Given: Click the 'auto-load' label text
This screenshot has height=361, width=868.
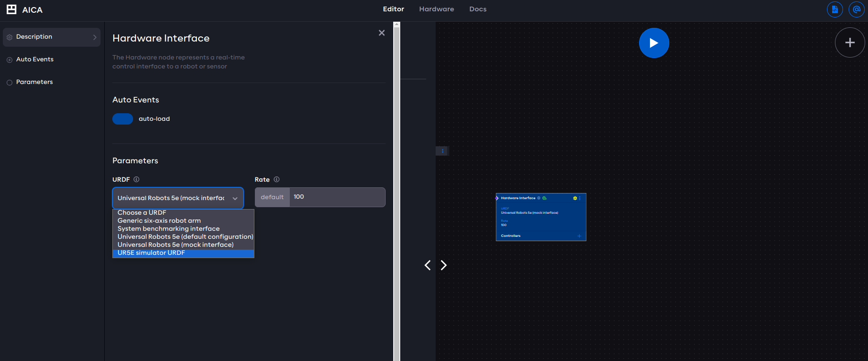Looking at the screenshot, I should [x=154, y=119].
